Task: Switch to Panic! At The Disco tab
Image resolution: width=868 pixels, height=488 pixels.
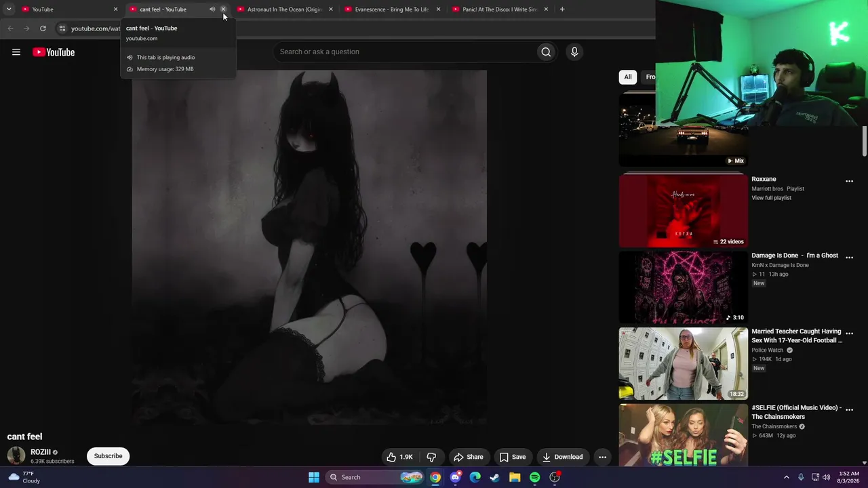Action: [x=500, y=9]
